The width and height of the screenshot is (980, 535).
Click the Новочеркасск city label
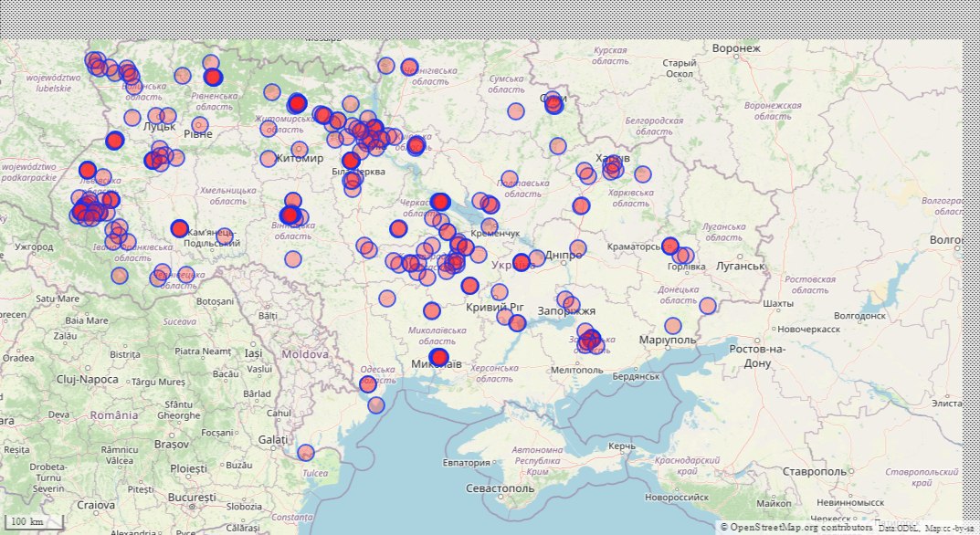click(x=808, y=329)
